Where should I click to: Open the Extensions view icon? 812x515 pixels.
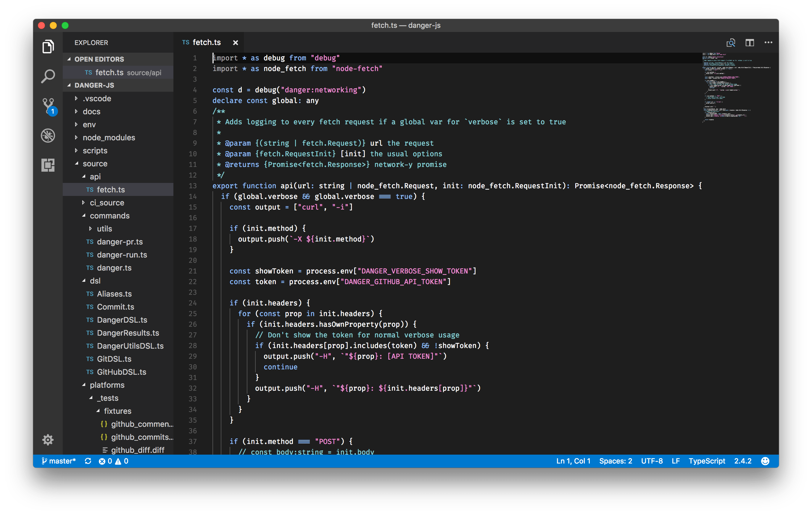pyautogui.click(x=48, y=165)
